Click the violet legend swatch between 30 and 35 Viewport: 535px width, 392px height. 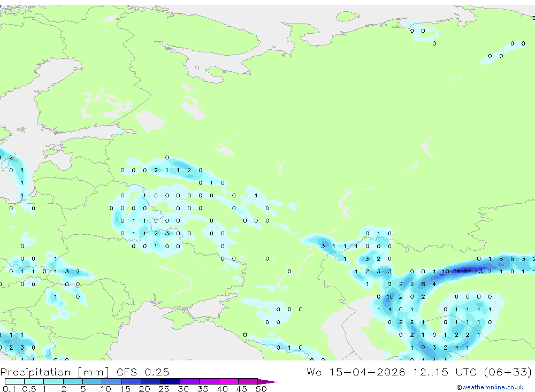click(190, 381)
